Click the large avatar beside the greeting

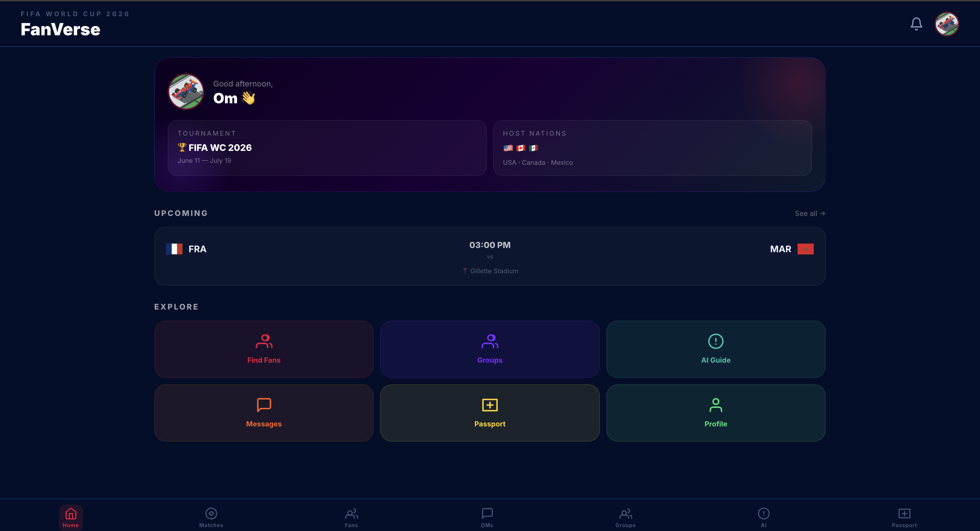coord(186,92)
